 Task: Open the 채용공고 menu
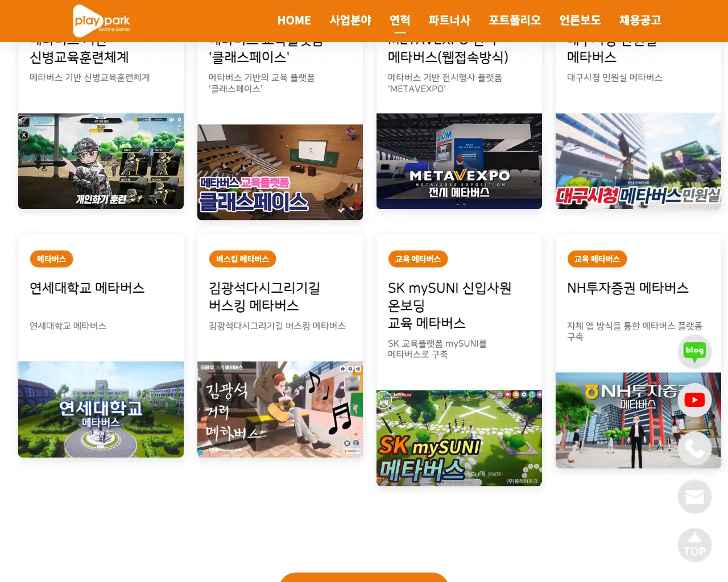click(640, 20)
